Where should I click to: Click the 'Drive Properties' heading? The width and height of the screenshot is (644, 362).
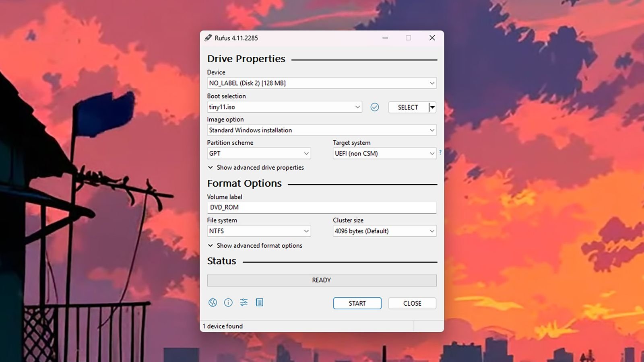click(x=246, y=59)
